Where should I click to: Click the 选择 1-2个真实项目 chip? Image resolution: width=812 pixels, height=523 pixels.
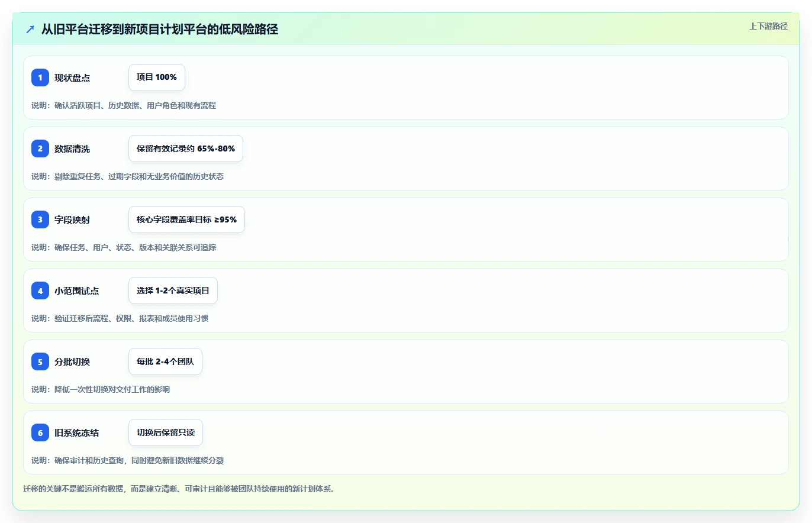[x=173, y=290]
